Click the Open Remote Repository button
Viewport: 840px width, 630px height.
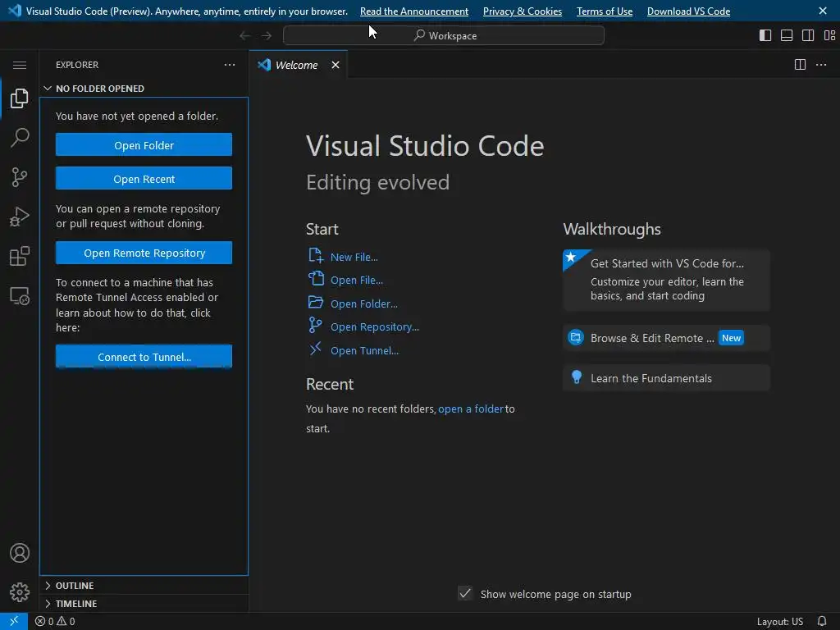(144, 253)
